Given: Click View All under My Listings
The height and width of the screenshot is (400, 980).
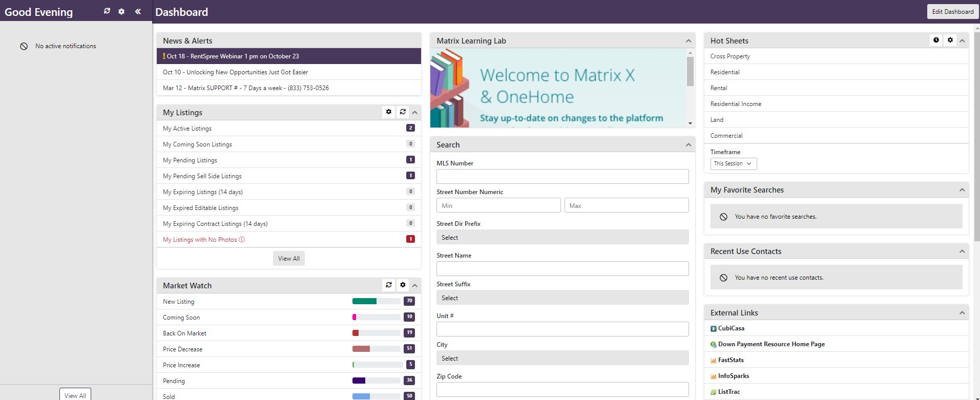Looking at the screenshot, I should click(288, 259).
